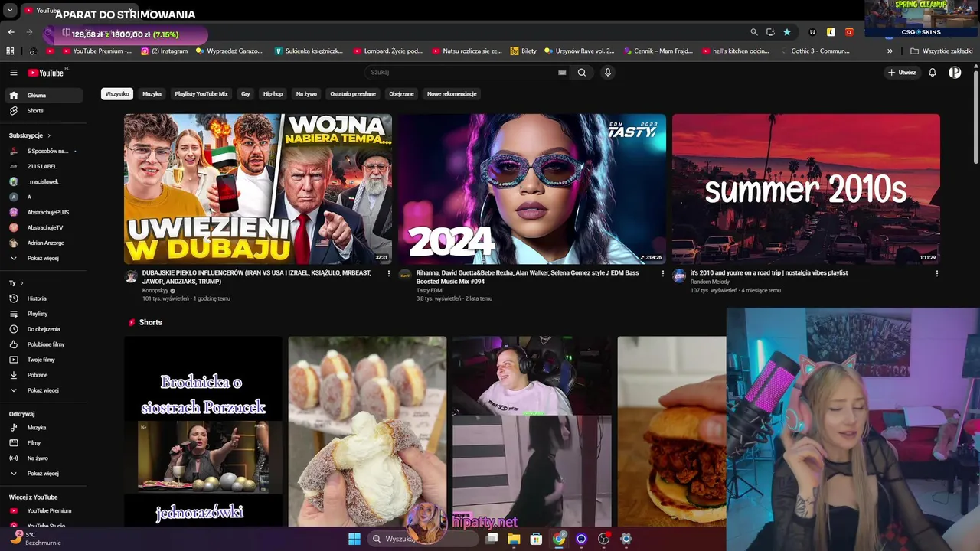Open Shorts from the sidebar
This screenshot has height=551, width=980.
(43, 111)
